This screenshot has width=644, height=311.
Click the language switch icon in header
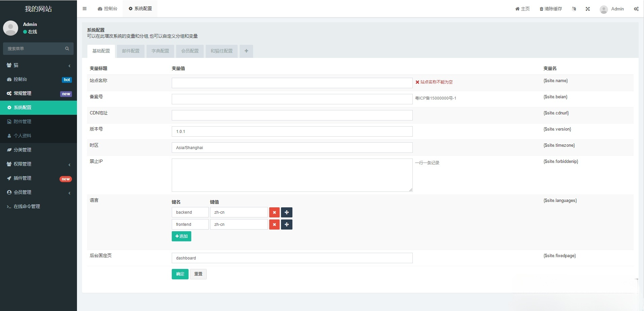(x=574, y=9)
